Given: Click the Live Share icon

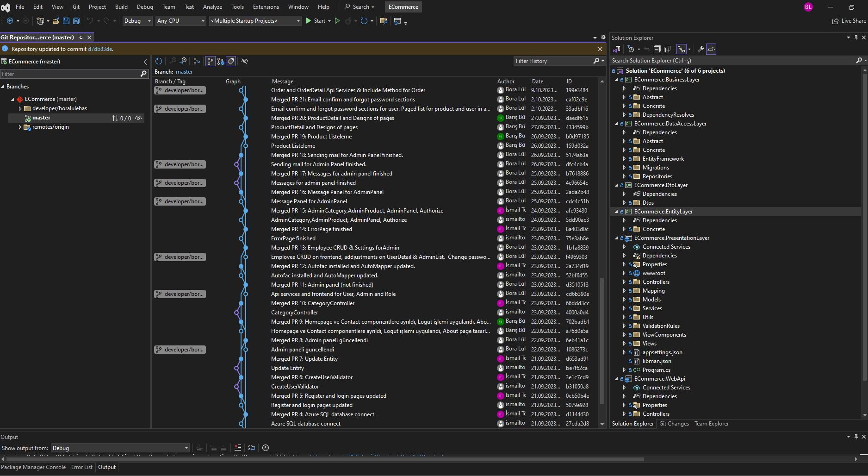Looking at the screenshot, I should coord(835,21).
